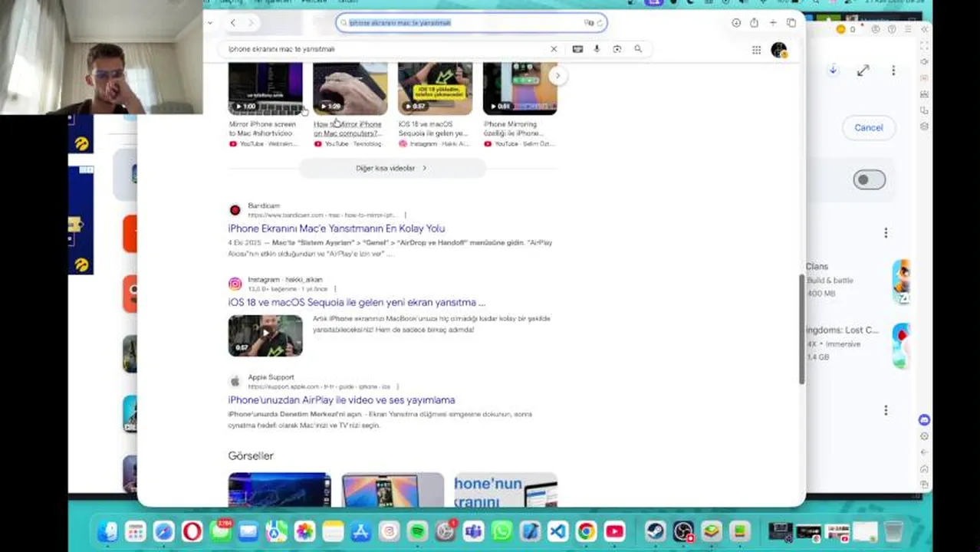This screenshot has width=980, height=552.
Task: Open the Google apps grid
Action: pyautogui.click(x=756, y=50)
